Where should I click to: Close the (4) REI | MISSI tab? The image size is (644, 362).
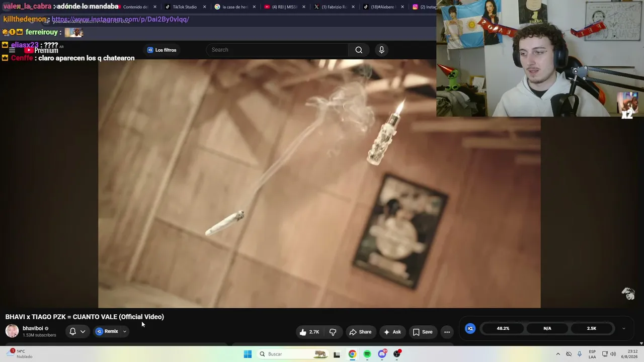coord(303,7)
